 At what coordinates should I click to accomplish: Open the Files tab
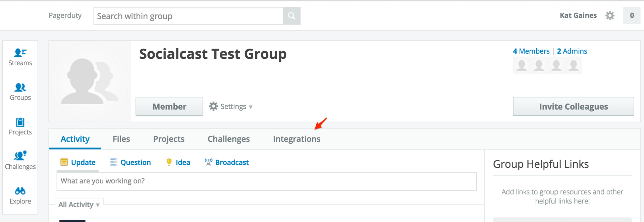pyautogui.click(x=121, y=138)
